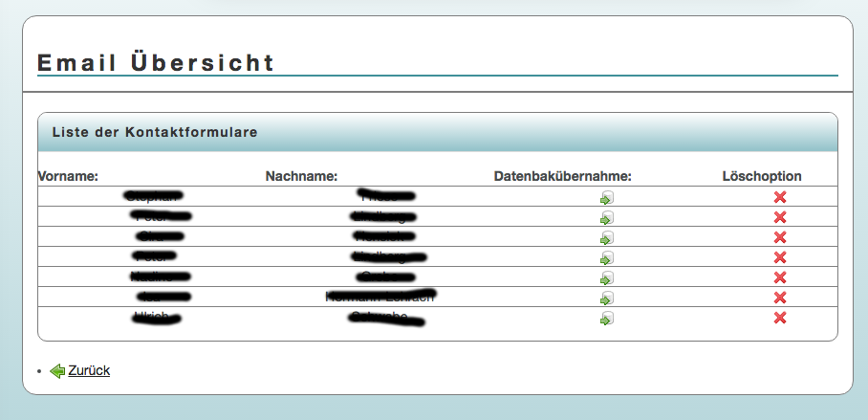Delete the sixth row entry

pyautogui.click(x=780, y=298)
